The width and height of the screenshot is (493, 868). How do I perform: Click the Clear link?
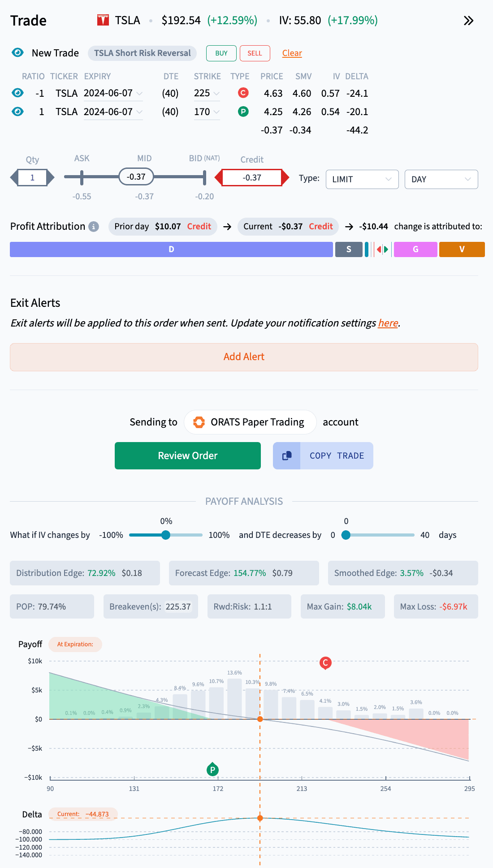(x=292, y=53)
